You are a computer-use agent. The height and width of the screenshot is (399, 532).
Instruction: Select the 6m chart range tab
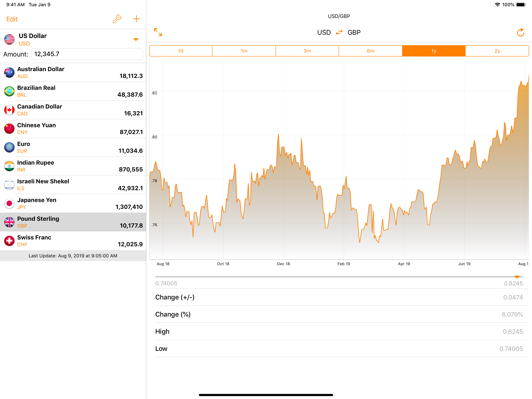370,51
